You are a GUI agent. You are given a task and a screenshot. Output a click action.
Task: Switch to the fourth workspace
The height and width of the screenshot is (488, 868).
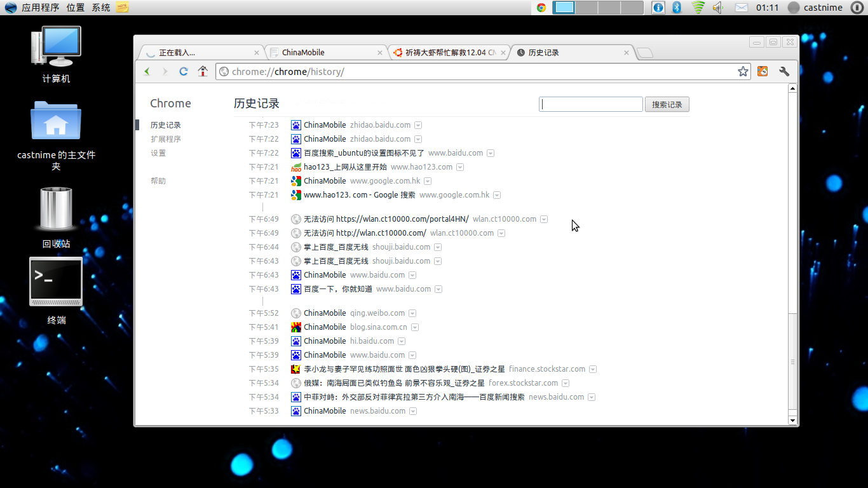click(x=632, y=8)
